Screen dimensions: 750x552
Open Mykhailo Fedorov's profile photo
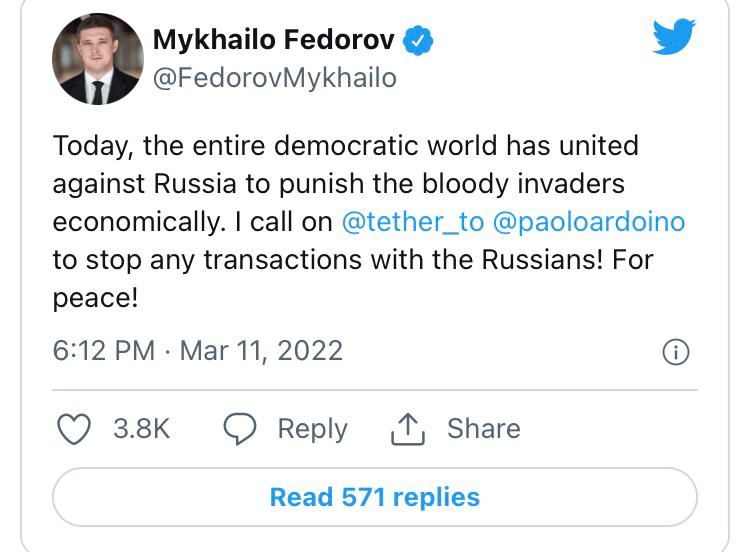tap(97, 60)
